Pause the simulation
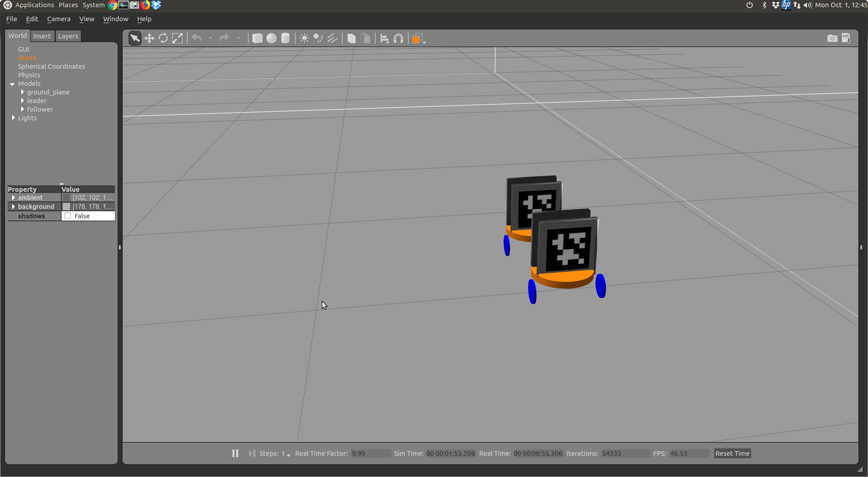 [x=235, y=453]
